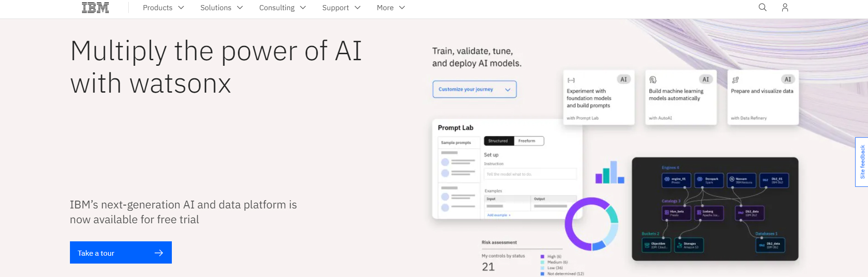This screenshot has height=277, width=868.
Task: Click the IBM logo
Action: point(95,7)
